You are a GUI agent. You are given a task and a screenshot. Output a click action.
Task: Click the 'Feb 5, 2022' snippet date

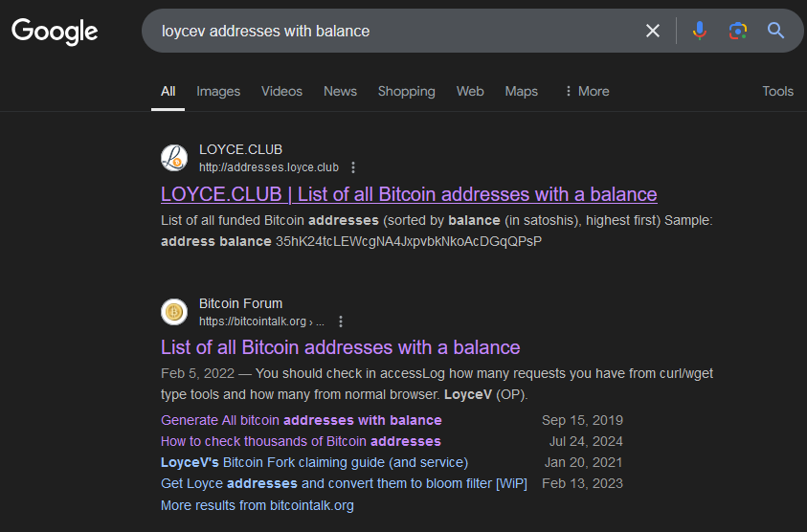[197, 373]
